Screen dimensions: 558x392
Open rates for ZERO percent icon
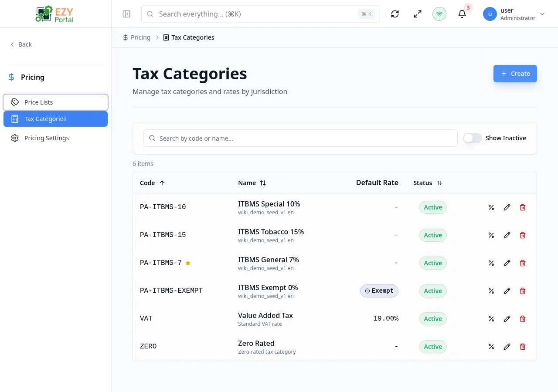[x=491, y=347]
